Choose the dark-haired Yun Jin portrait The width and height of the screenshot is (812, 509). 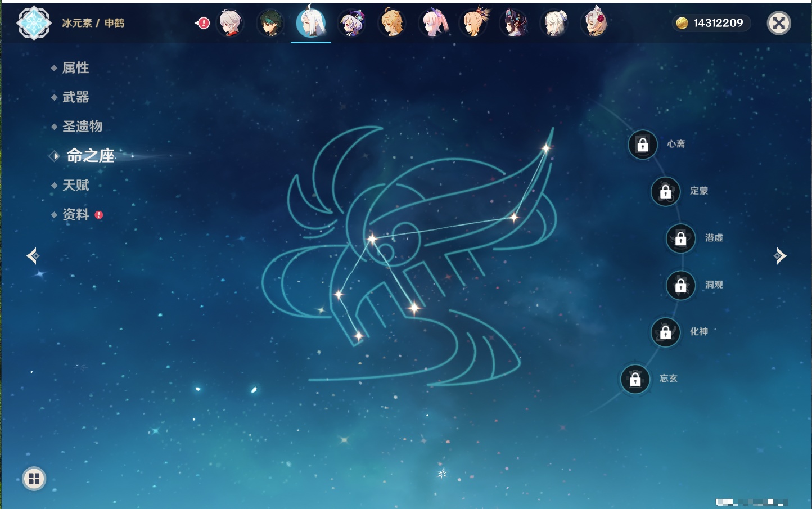tap(513, 23)
